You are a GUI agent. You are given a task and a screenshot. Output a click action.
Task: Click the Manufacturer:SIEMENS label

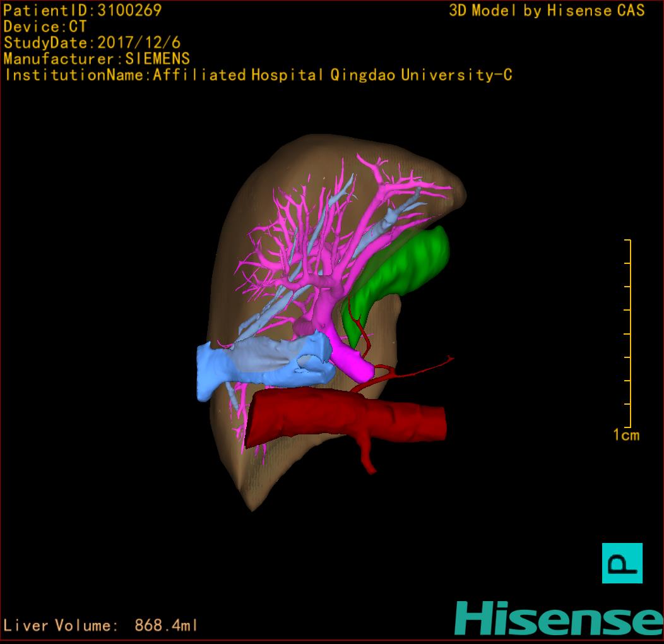click(x=96, y=59)
